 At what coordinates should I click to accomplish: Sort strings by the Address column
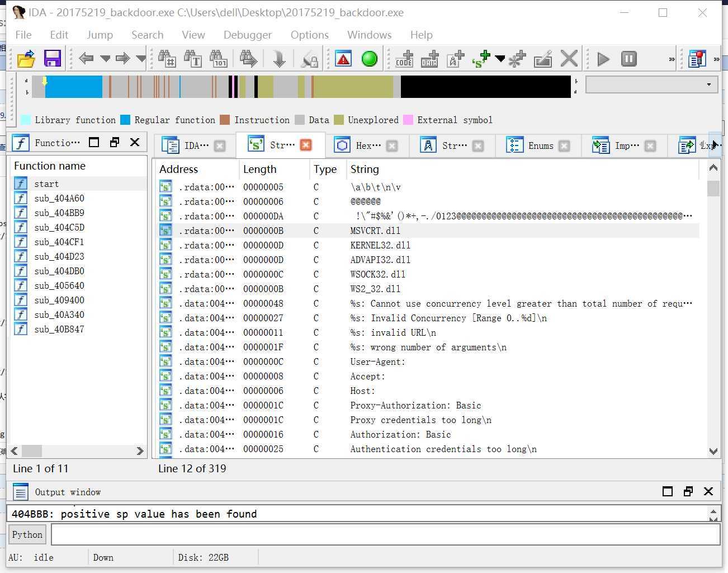(x=178, y=169)
